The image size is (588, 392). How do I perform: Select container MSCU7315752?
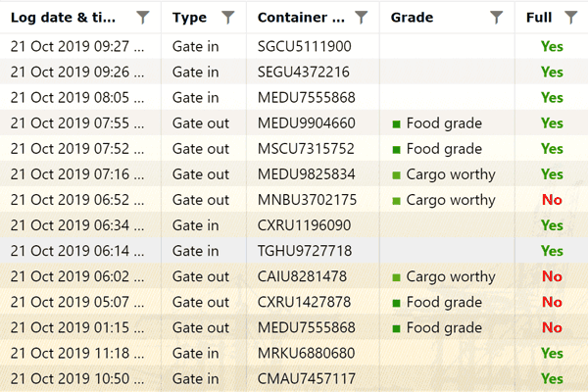point(305,149)
